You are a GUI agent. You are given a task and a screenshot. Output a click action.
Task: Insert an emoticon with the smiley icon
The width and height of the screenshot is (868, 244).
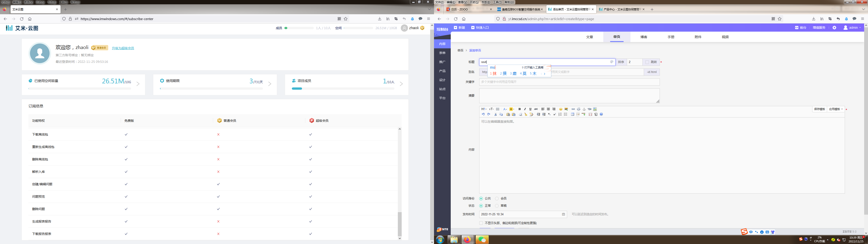561,109
